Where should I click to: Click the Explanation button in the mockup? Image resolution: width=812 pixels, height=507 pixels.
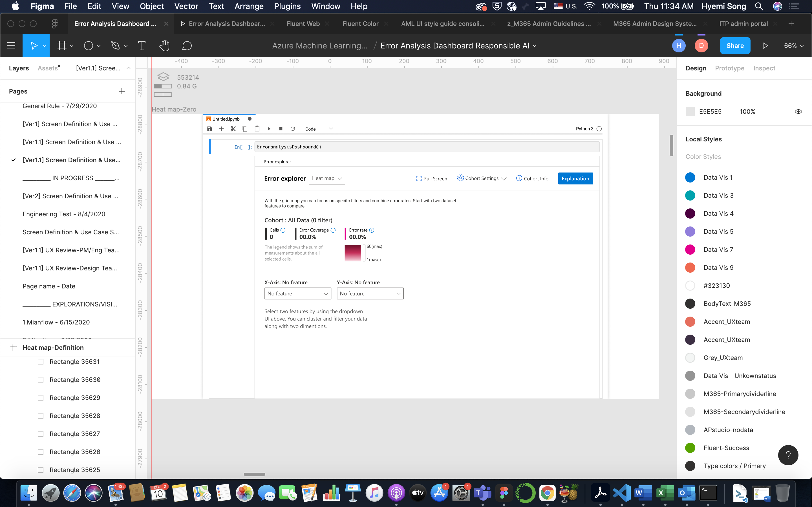[x=575, y=178]
